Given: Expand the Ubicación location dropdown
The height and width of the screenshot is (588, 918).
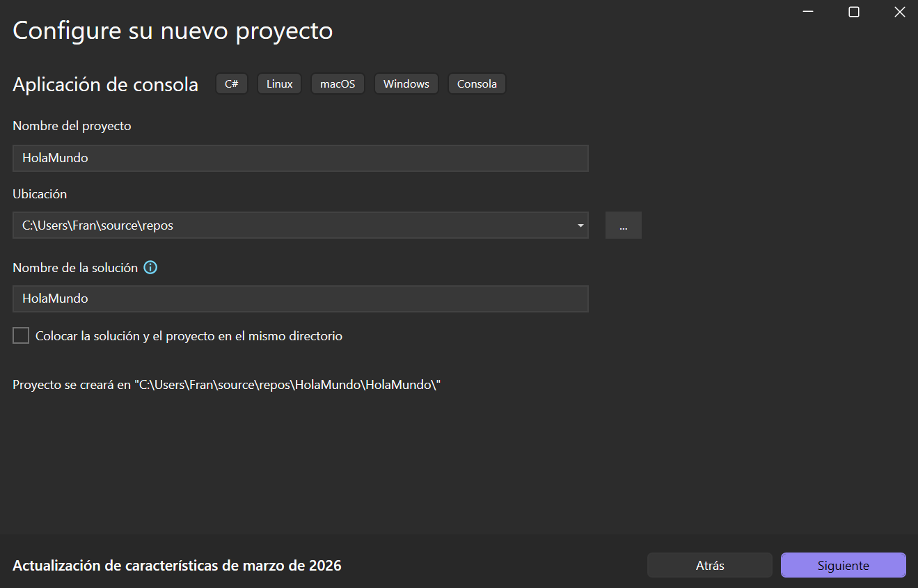Looking at the screenshot, I should point(580,225).
